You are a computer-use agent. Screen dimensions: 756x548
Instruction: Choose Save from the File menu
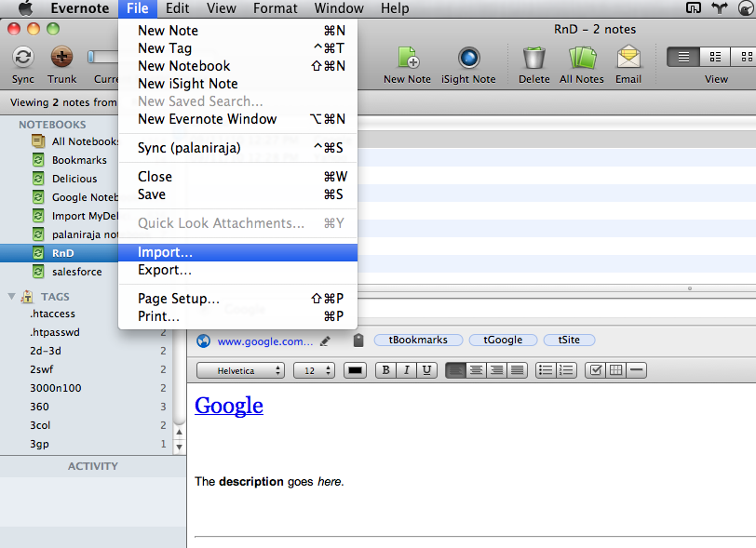(x=237, y=194)
